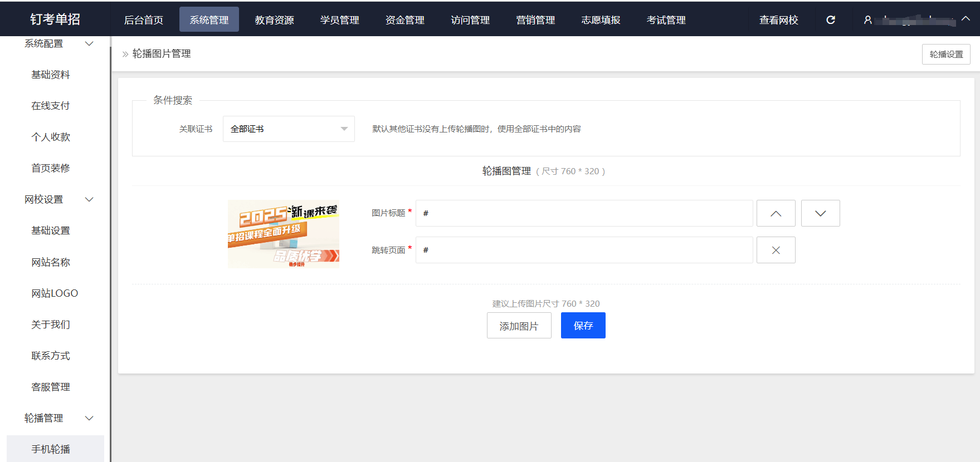Switch to 考试管理 in top navigation
This screenshot has width=980, height=462.
click(666, 20)
